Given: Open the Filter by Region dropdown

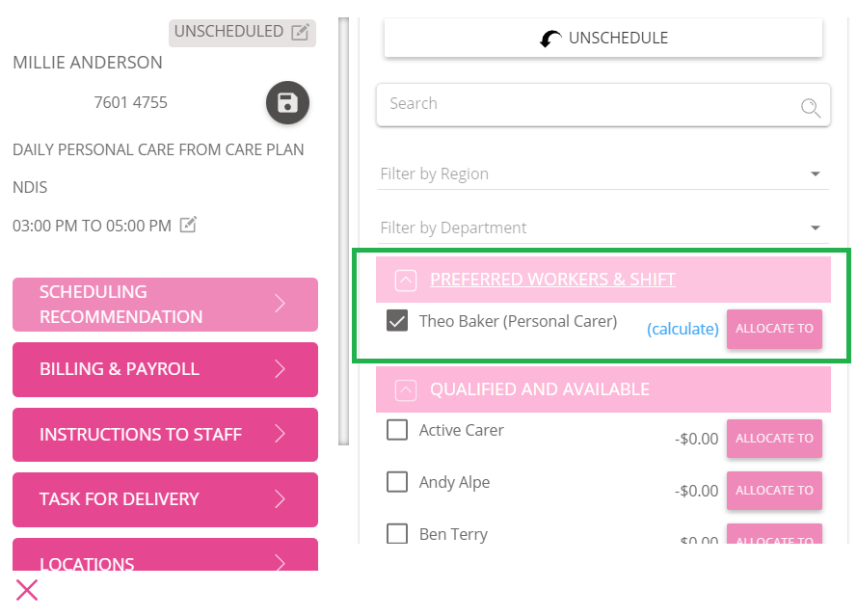Looking at the screenshot, I should pyautogui.click(x=603, y=174).
